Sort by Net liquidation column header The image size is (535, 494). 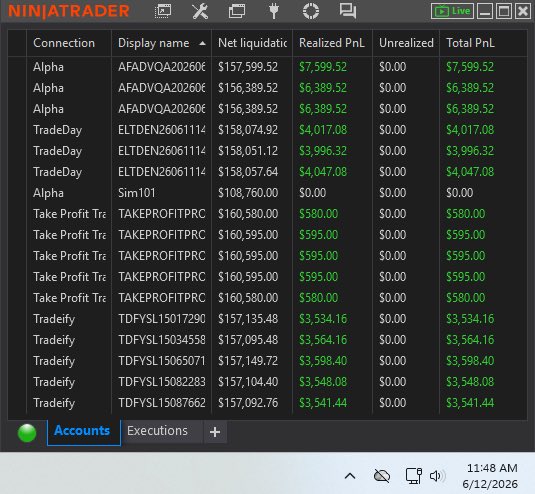pos(252,43)
